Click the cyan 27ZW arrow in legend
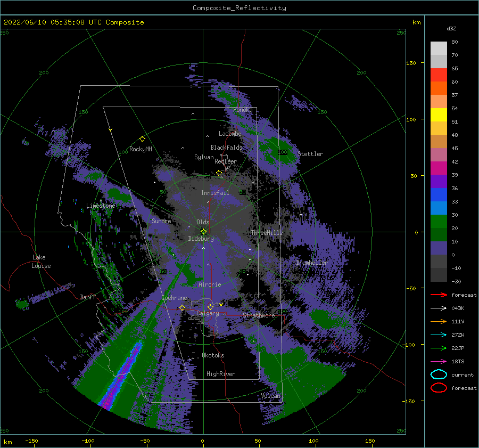Screen dimensions: 479x448 click(439, 335)
